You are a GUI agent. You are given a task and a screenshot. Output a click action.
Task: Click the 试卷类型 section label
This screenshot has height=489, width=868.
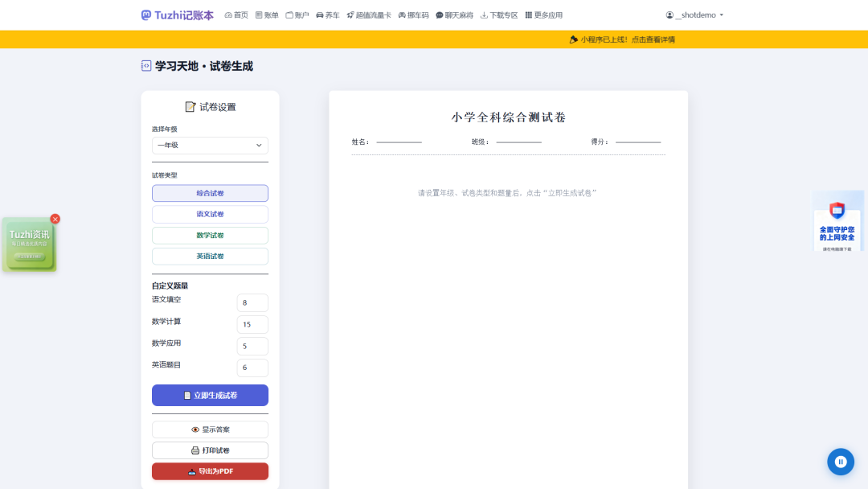165,175
